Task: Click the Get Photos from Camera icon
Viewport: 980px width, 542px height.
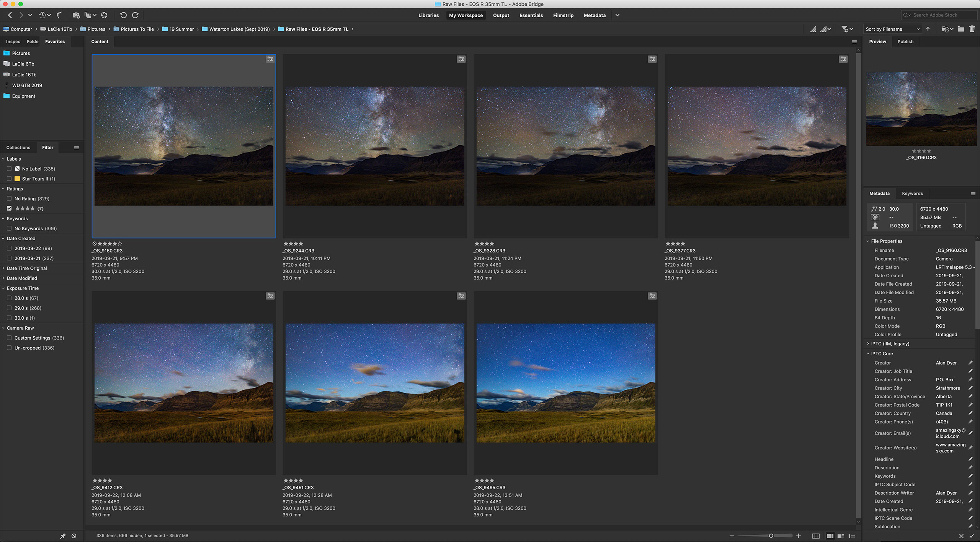Action: [x=76, y=15]
